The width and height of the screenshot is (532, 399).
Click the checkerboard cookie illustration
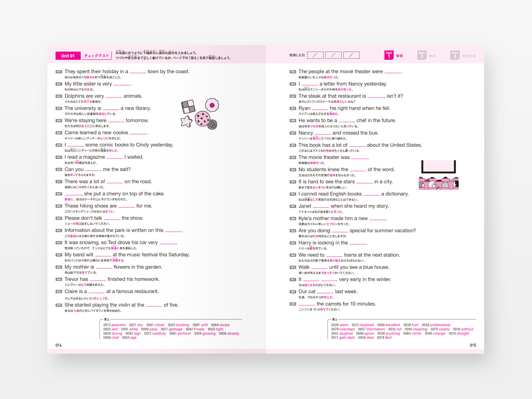[188, 107]
